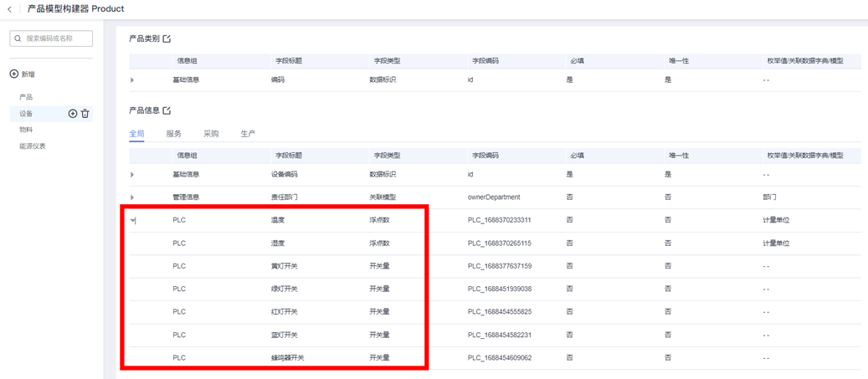Viewport: 868px width, 379px height.
Task: Click the 部门 associated model cell
Action: tap(769, 197)
